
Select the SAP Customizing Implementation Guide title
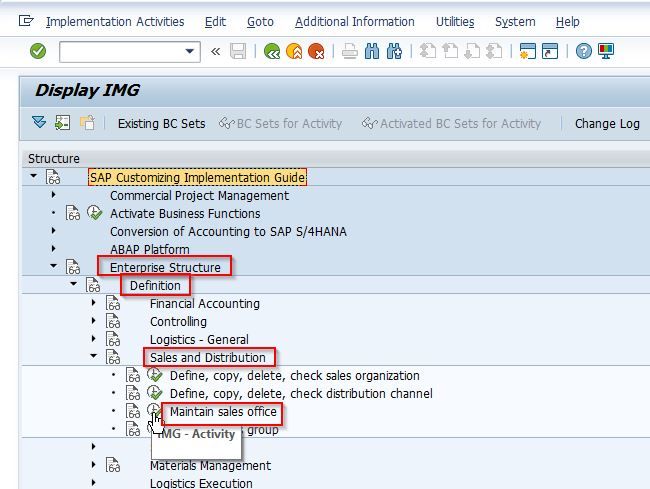click(x=197, y=177)
